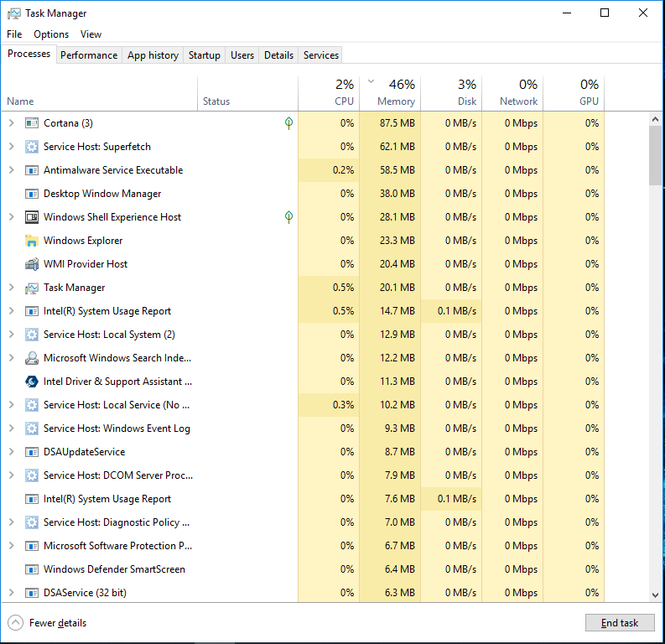This screenshot has height=644, width=665.
Task: Click the icon of Intel(R) System Usage Report at 14.7 MB
Action: tap(31, 311)
